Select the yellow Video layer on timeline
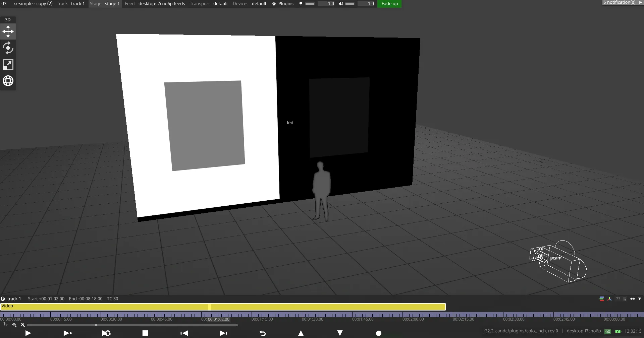 pos(101,307)
